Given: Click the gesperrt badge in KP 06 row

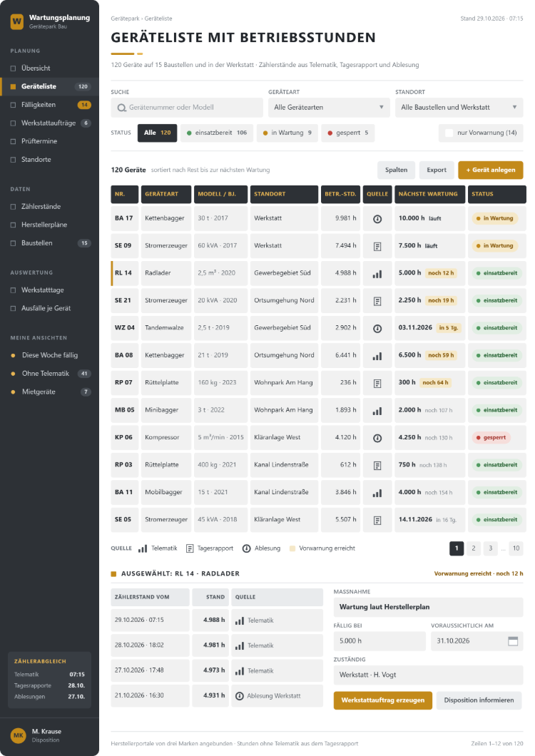Looking at the screenshot, I should 491,438.
